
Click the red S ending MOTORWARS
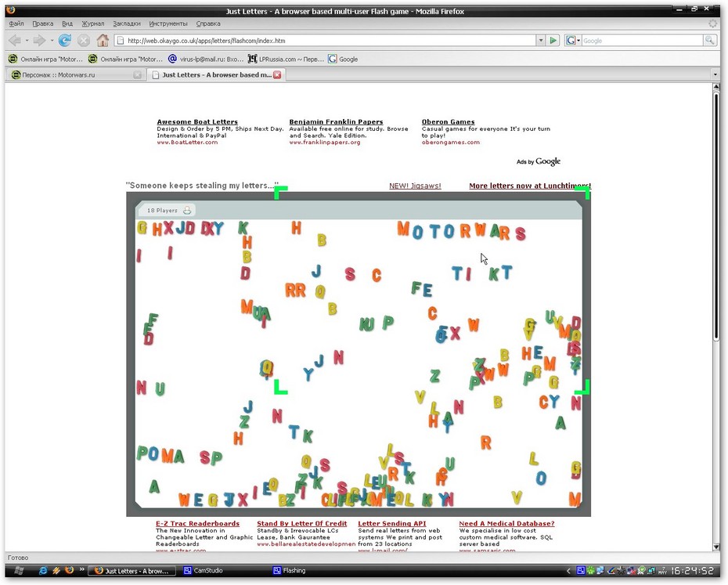520,233
